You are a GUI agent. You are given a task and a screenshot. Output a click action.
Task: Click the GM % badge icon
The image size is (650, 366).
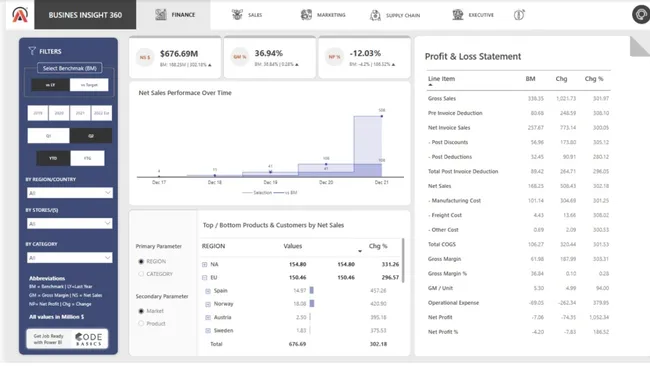coord(240,57)
